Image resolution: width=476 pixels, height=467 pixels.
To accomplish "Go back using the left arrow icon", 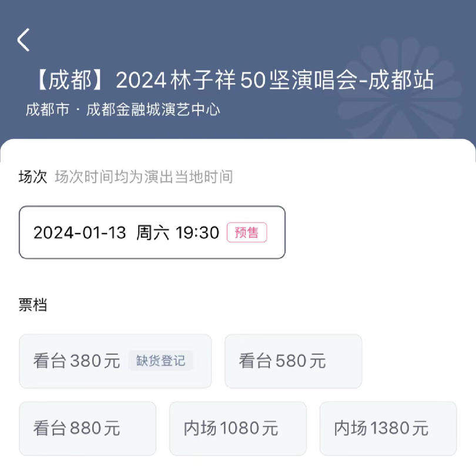I will tap(24, 40).
